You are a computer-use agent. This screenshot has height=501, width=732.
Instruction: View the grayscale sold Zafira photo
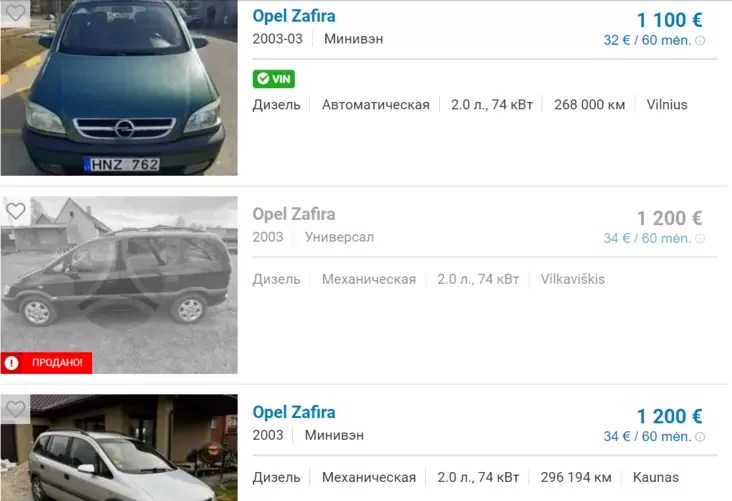(119, 285)
